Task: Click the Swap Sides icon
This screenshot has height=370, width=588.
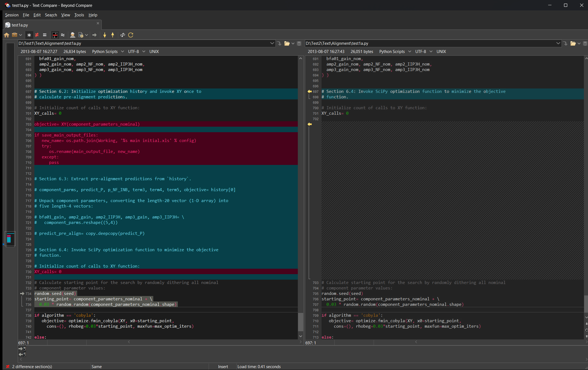Action: [123, 35]
